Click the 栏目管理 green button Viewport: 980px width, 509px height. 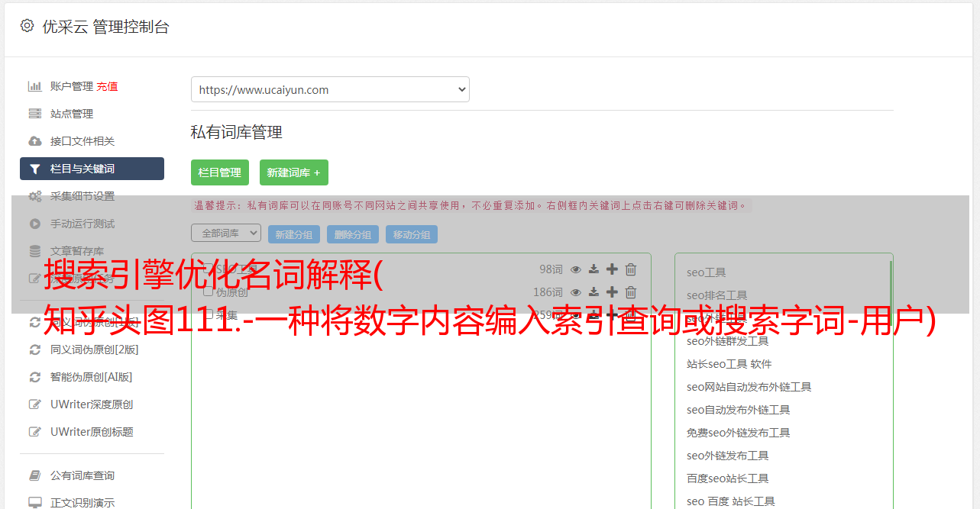(x=220, y=172)
